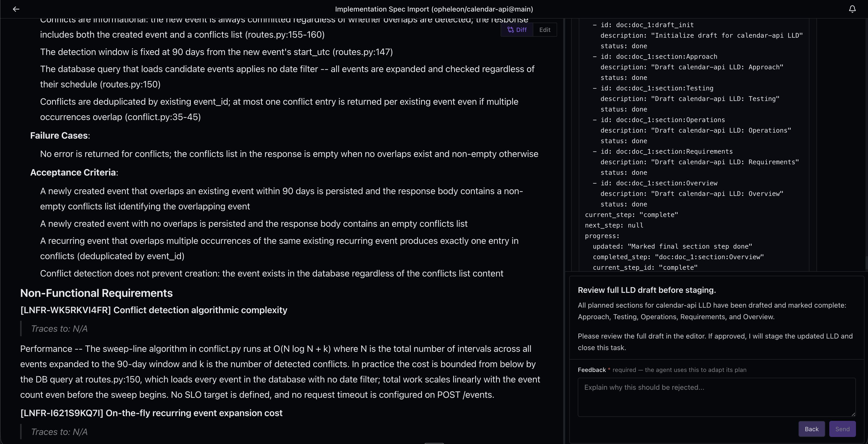Focus the Feedback text field

point(716,397)
